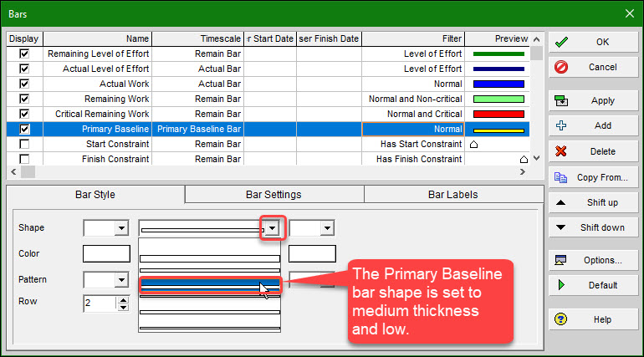Click the bar Color swatch
Image resolution: width=644 pixels, height=357 pixels.
105,254
